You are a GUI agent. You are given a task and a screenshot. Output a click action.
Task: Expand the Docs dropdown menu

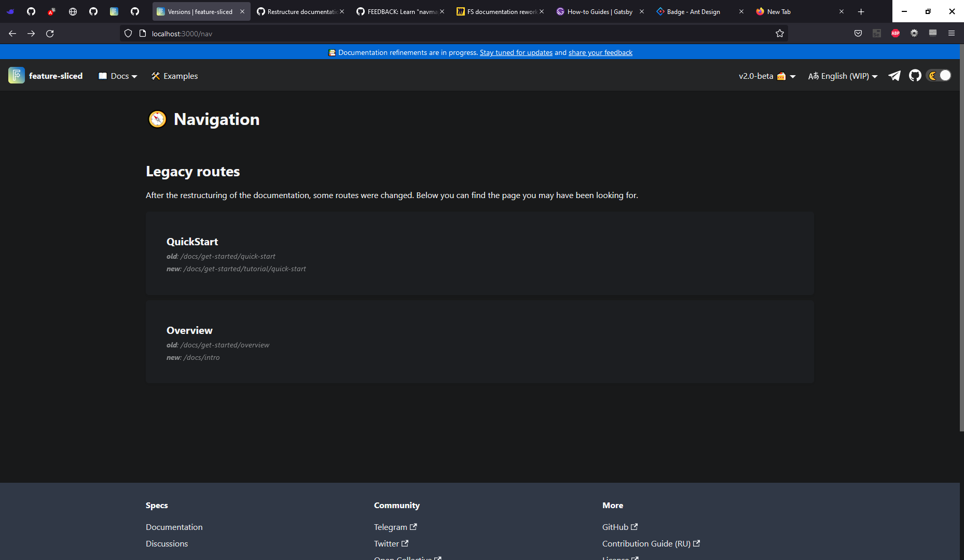pos(118,76)
